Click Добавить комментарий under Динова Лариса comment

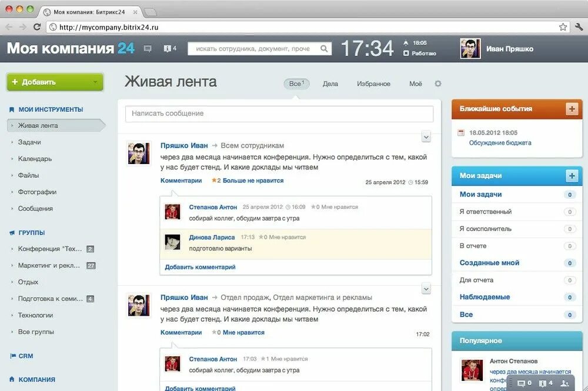(201, 268)
